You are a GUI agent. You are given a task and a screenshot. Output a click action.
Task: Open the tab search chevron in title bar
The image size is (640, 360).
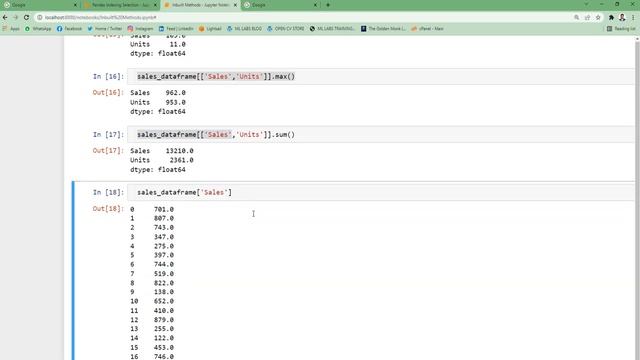point(586,4)
